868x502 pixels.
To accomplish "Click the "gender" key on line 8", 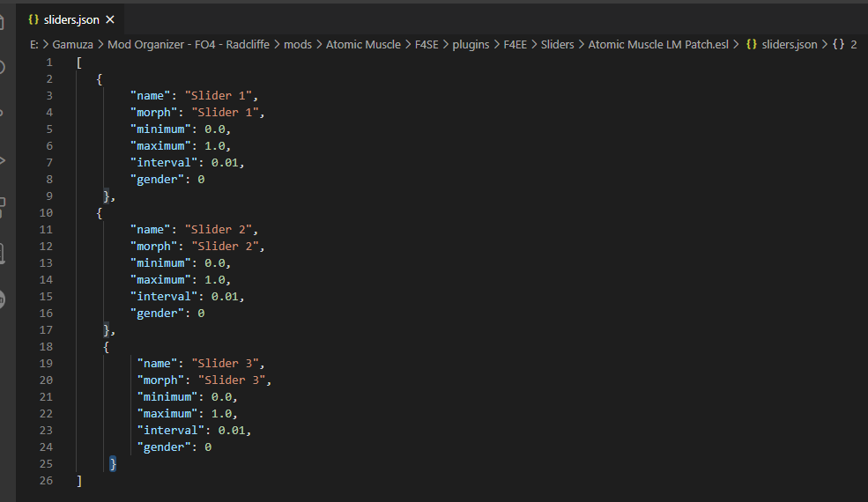I will click(157, 180).
